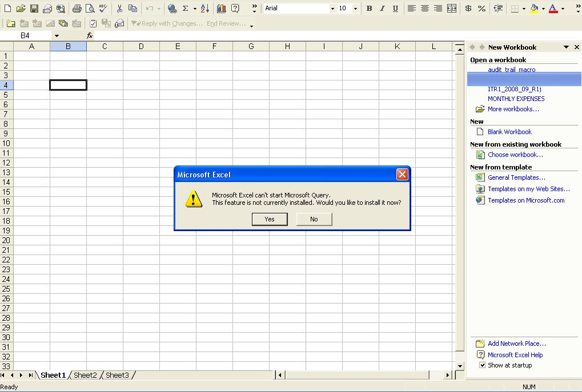Toggle Italic formatting
This screenshot has width=582, height=392.
tap(382, 8)
